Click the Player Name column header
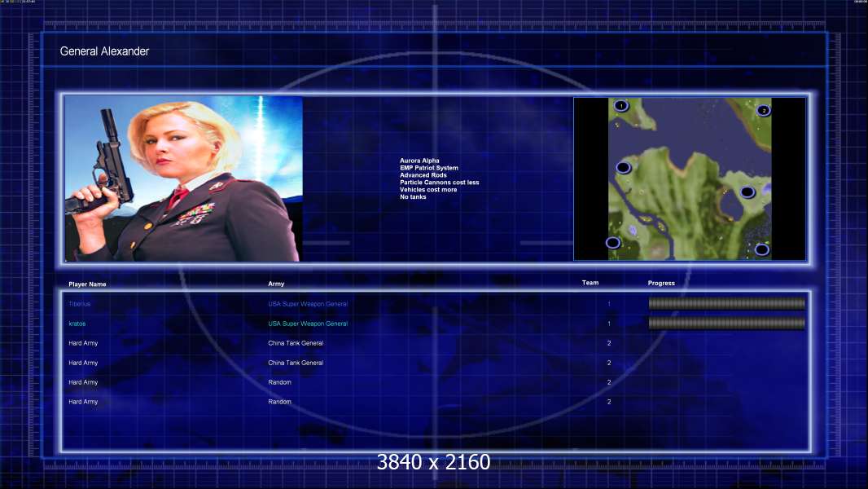This screenshot has width=868, height=489. pyautogui.click(x=87, y=284)
